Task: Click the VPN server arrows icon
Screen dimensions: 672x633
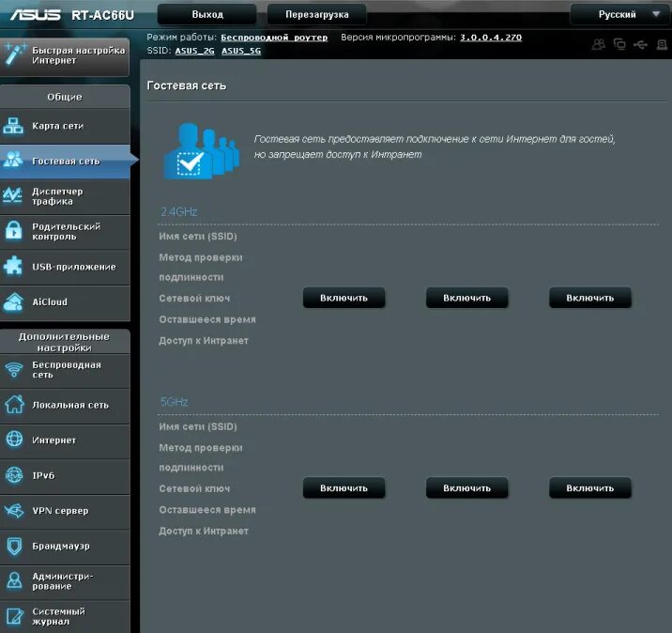Action: point(14,510)
